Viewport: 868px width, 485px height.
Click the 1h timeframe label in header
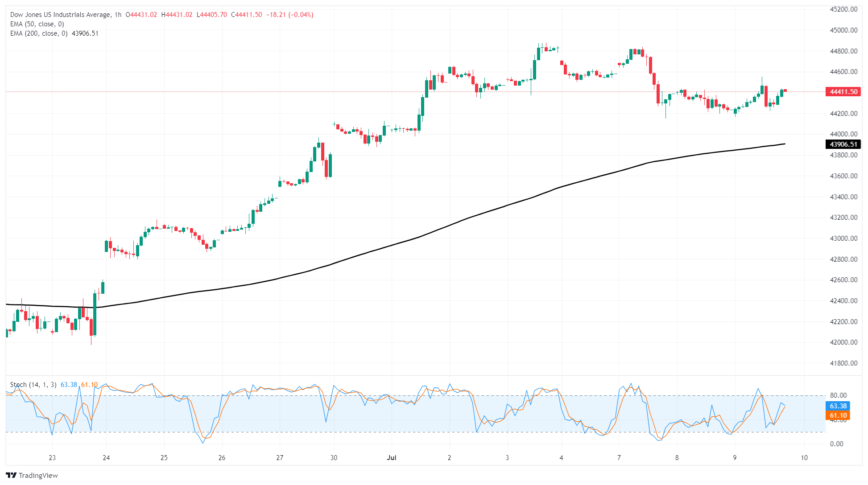[x=118, y=15]
